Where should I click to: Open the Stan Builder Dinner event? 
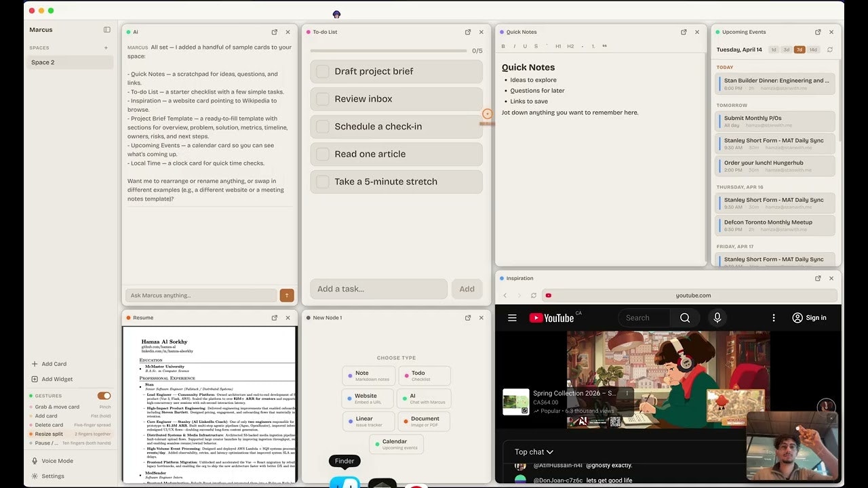click(775, 84)
